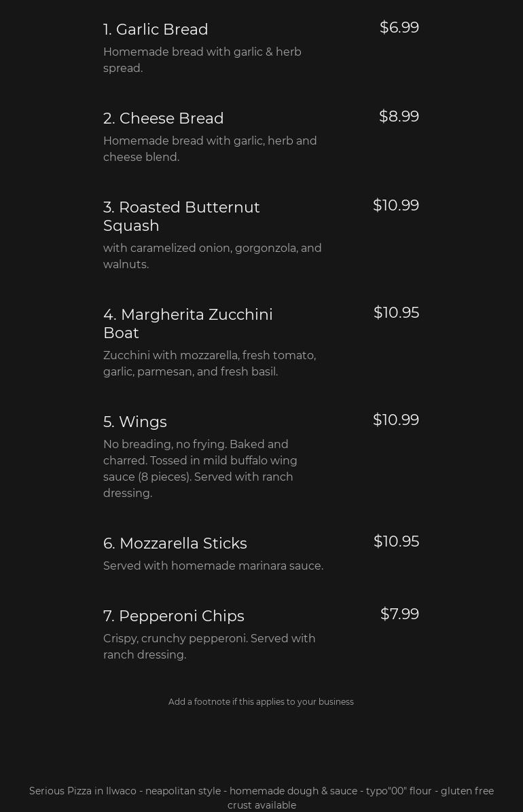Viewport: 523px width, 812px height.
Task: Click the Butternut Squash $10.99 price
Action: (x=395, y=206)
